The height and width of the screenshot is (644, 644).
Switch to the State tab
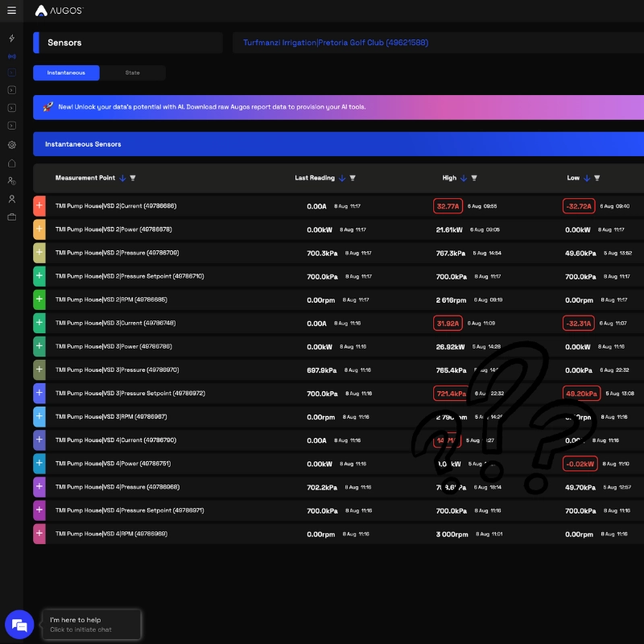[132, 72]
